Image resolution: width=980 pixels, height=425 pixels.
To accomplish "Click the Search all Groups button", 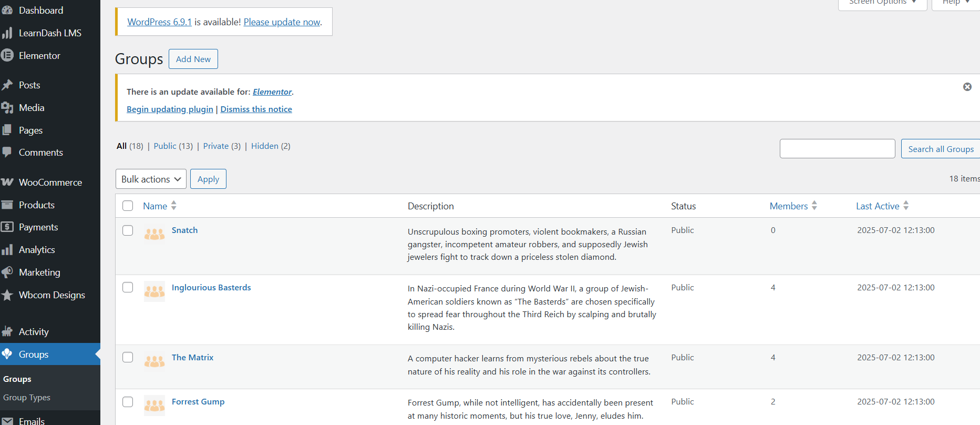I will (x=941, y=149).
